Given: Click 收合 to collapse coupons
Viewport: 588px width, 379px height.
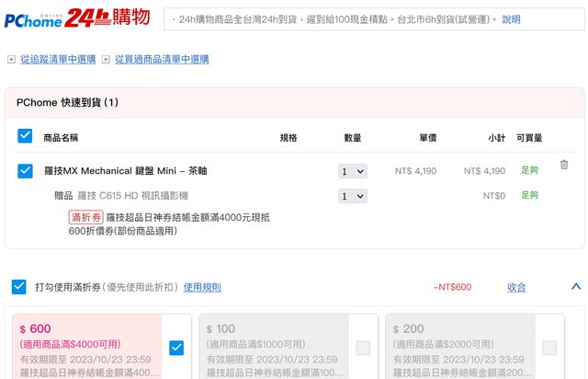Looking at the screenshot, I should 516,287.
